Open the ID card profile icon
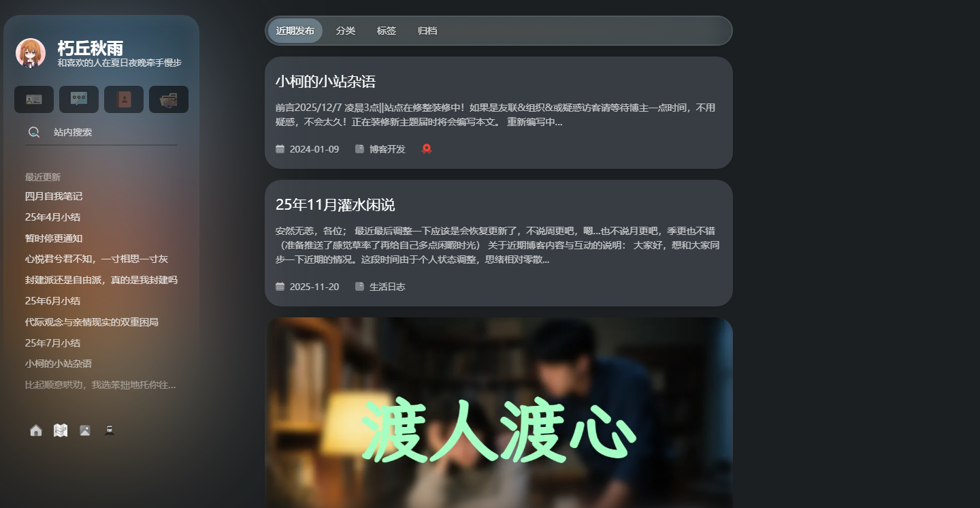Image resolution: width=980 pixels, height=508 pixels. [34, 99]
